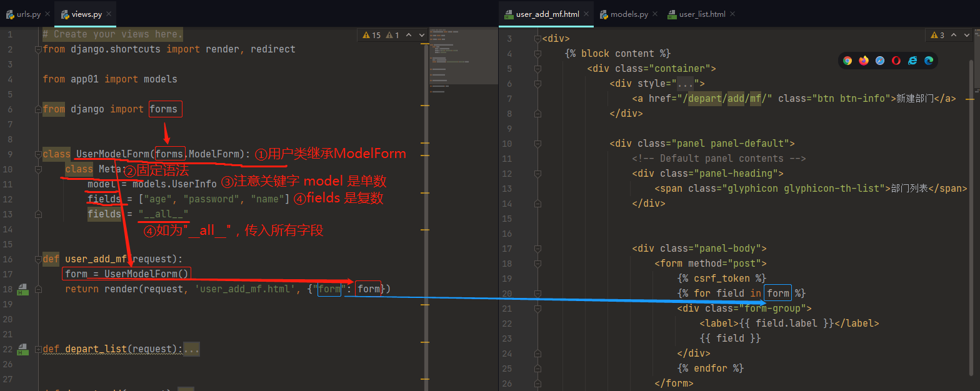The height and width of the screenshot is (391, 980).
Task: Go to previous highlighted error in user_add_mf.html
Action: [954, 36]
